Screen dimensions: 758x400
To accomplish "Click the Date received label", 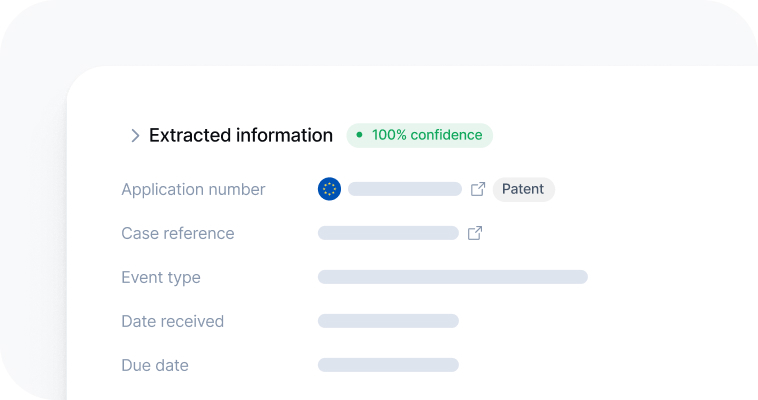I will pos(172,321).
